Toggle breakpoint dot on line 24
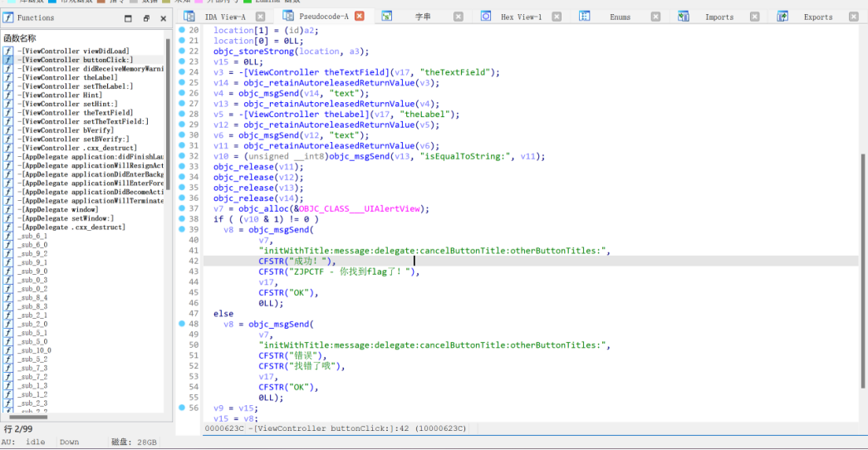868x450 pixels. [x=182, y=72]
